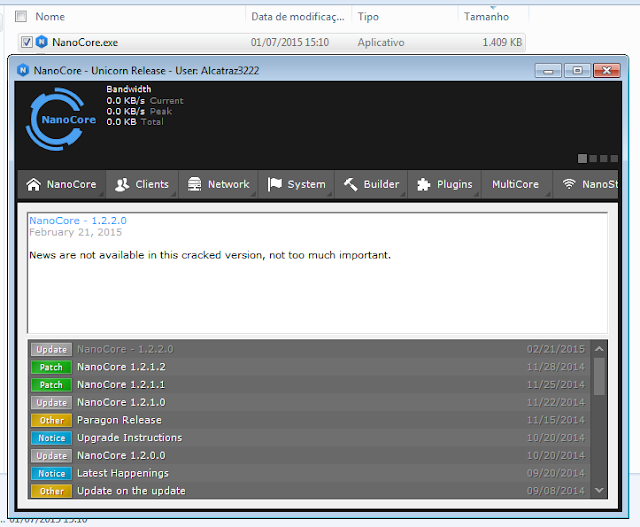Click the 'News are not available' message text

(x=210, y=255)
